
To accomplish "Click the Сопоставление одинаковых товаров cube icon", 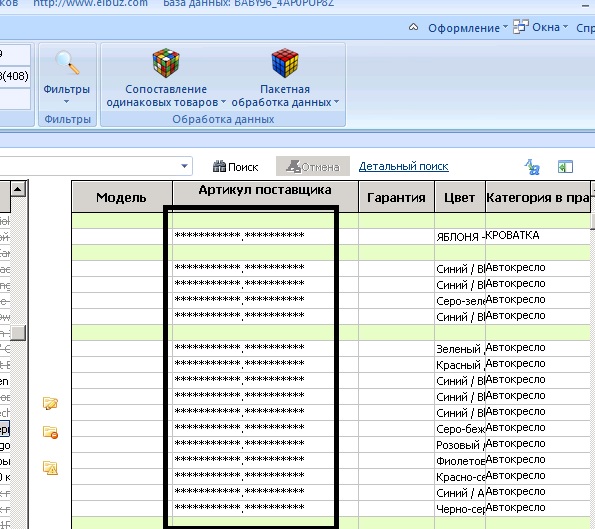I will 166,63.
